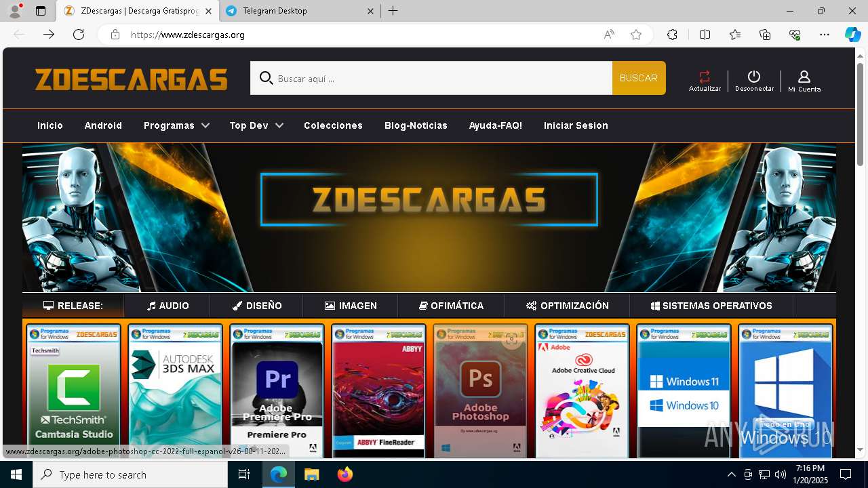Select the RELEASE category tab
868x488 pixels.
pos(73,306)
